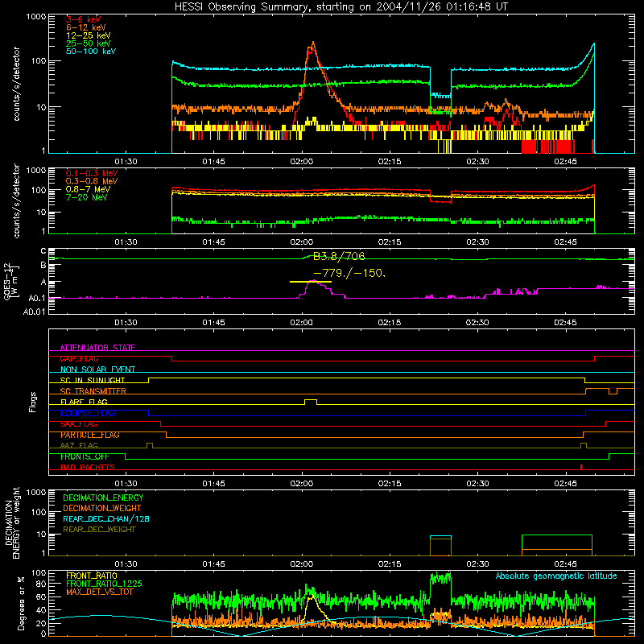Screen dimensions: 644x644
Task: Select the 6-12 keV legend label
Action: [x=86, y=27]
